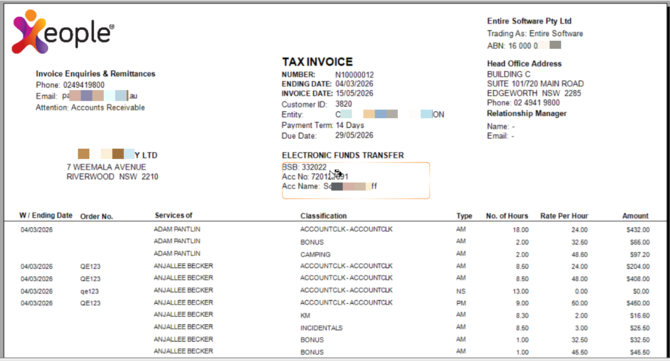670x361 pixels.
Task: Click EDGEWORTH NSW 2285 line
Action: 534,93
